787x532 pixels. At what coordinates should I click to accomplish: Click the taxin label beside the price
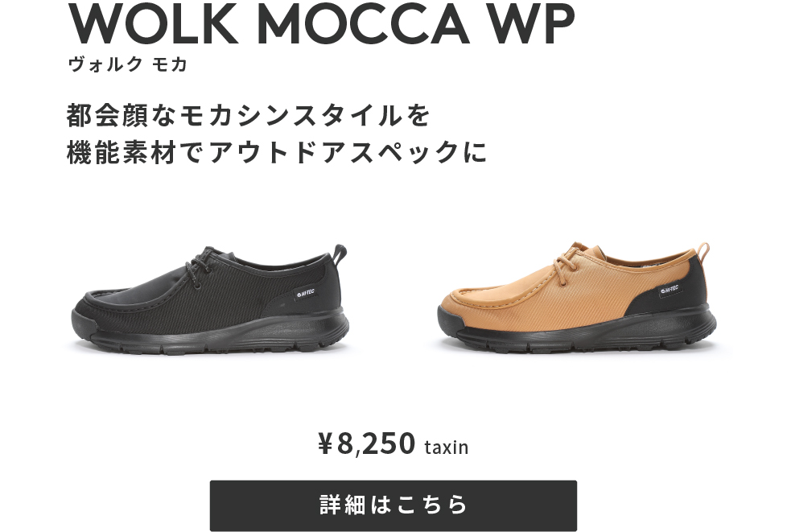tap(446, 447)
